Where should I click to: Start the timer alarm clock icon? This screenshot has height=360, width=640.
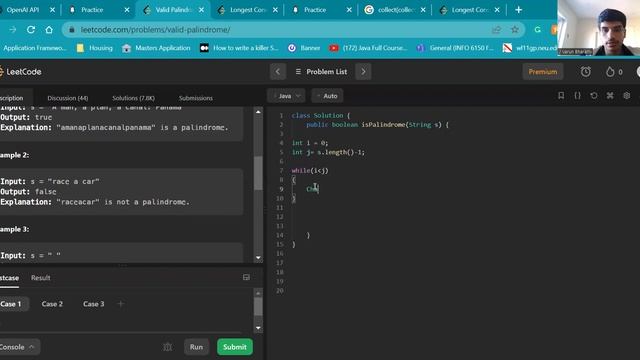(586, 72)
